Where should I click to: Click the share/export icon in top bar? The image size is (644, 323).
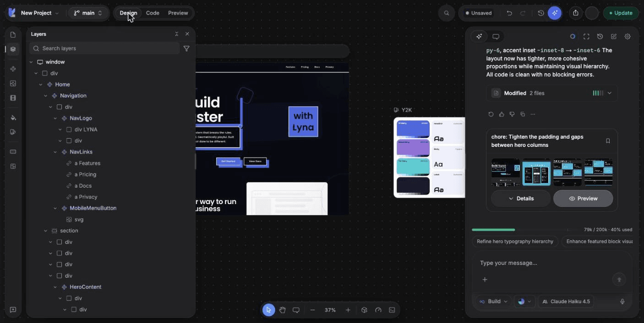576,13
